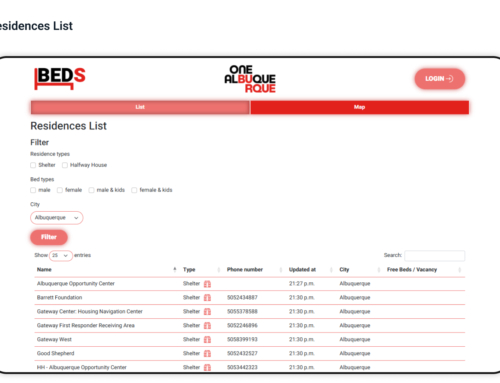
Task: Check the male bed type checkbox
Action: pos(33,190)
